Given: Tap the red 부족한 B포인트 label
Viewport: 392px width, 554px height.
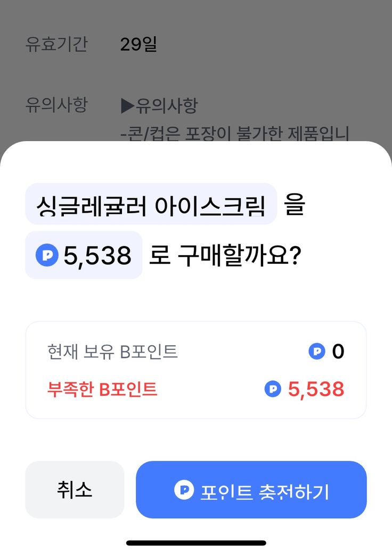Looking at the screenshot, I should point(102,389).
